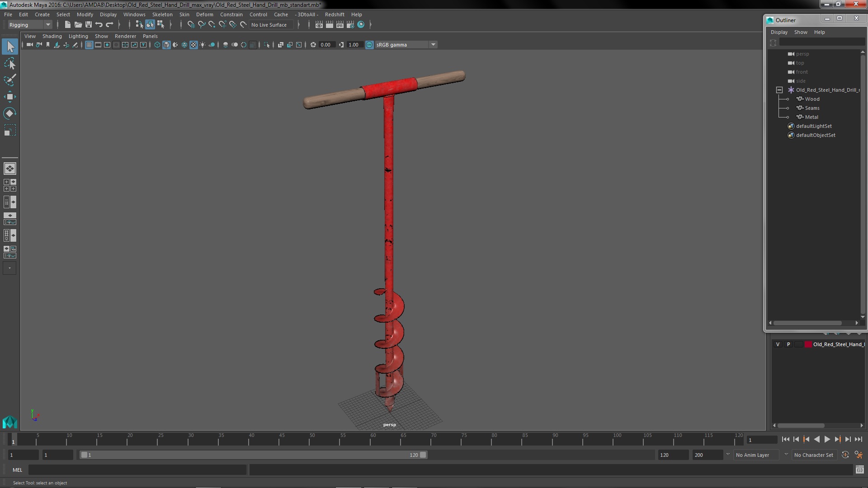Enable smooth shade all in viewport
Image resolution: width=868 pixels, height=488 pixels.
coord(166,45)
